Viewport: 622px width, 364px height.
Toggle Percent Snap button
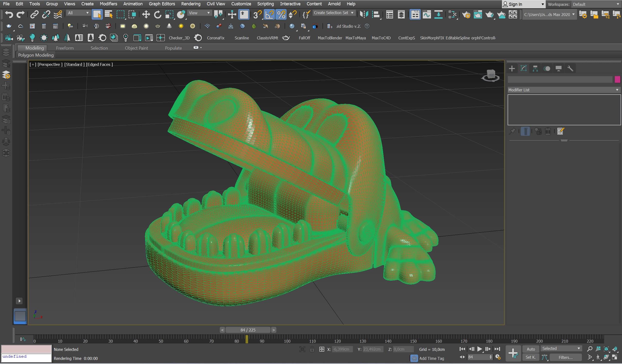(x=281, y=14)
